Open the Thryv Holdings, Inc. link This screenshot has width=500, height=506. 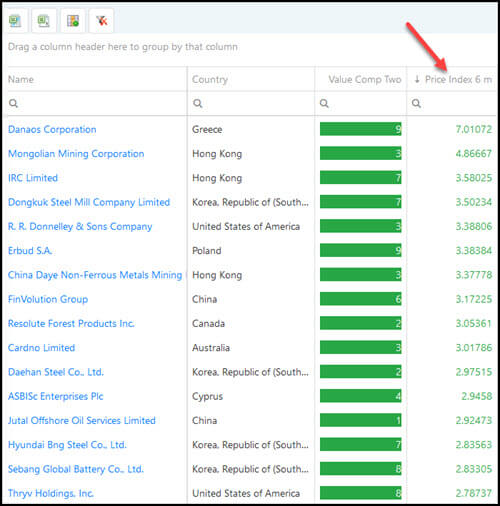[x=51, y=493]
